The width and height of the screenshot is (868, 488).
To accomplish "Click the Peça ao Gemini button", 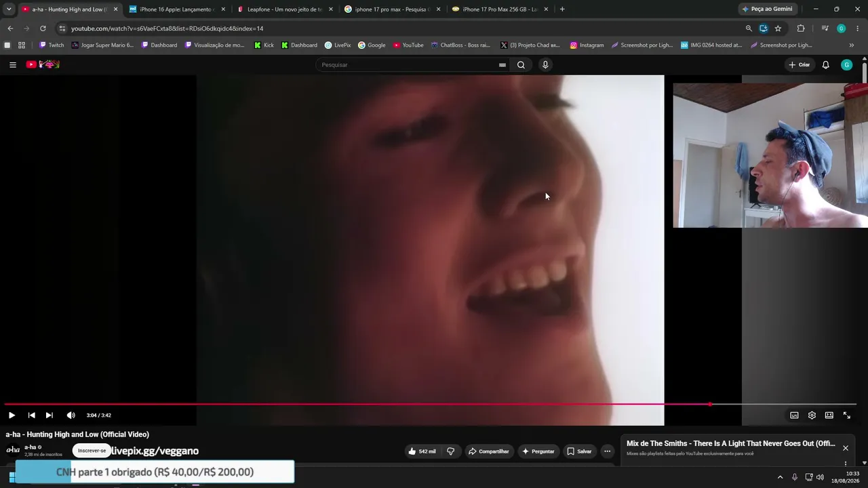I will coord(767,9).
